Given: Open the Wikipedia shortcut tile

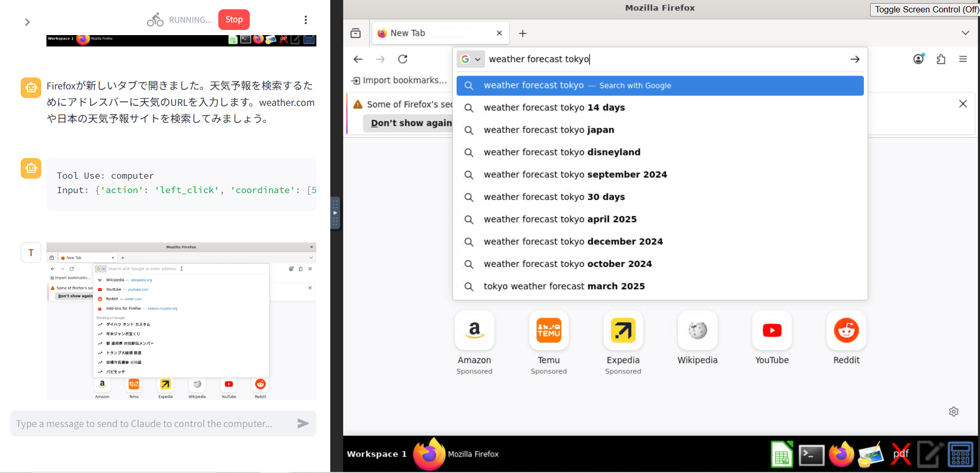Looking at the screenshot, I should click(x=697, y=338).
